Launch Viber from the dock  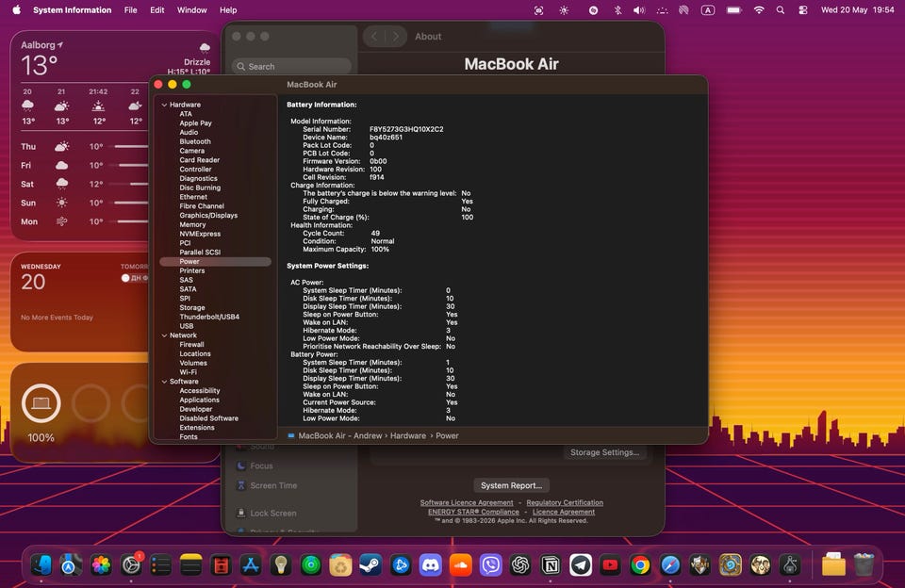point(490,565)
